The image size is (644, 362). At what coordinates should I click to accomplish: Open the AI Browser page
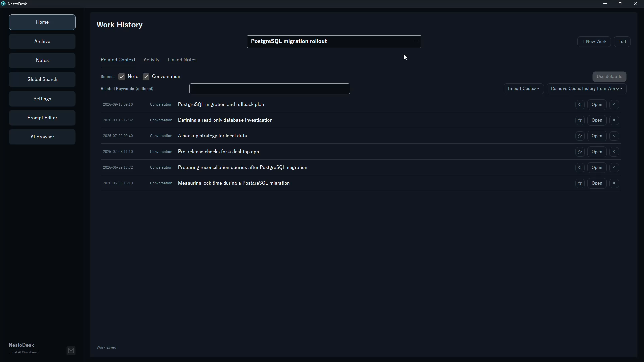42,137
